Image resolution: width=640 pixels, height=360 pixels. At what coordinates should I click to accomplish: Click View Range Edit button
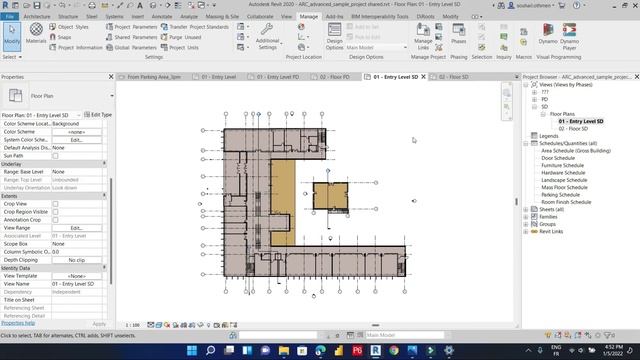[x=77, y=228]
